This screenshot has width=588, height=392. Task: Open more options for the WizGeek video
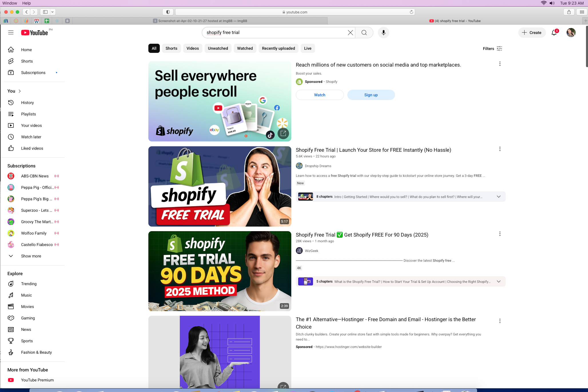pyautogui.click(x=500, y=234)
